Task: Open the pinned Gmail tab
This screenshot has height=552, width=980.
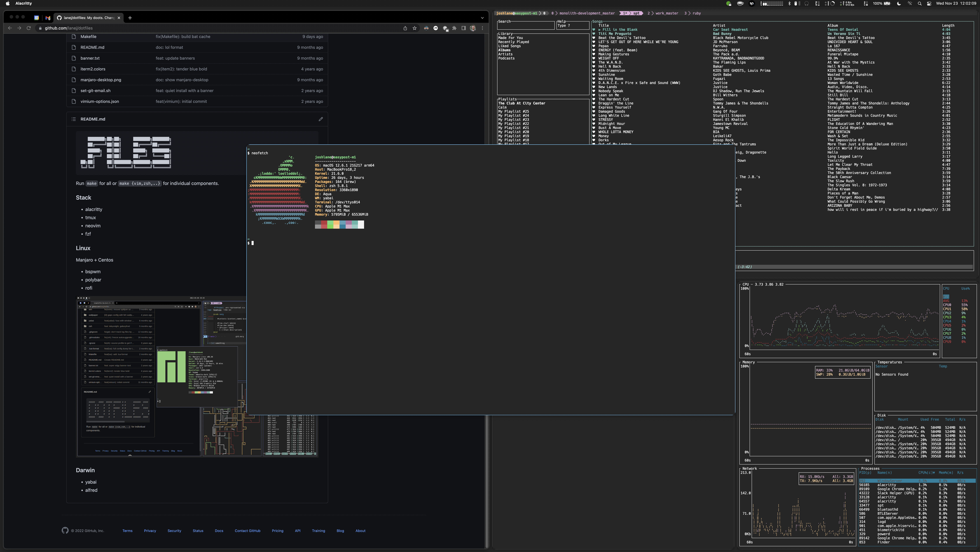Action: click(x=48, y=18)
